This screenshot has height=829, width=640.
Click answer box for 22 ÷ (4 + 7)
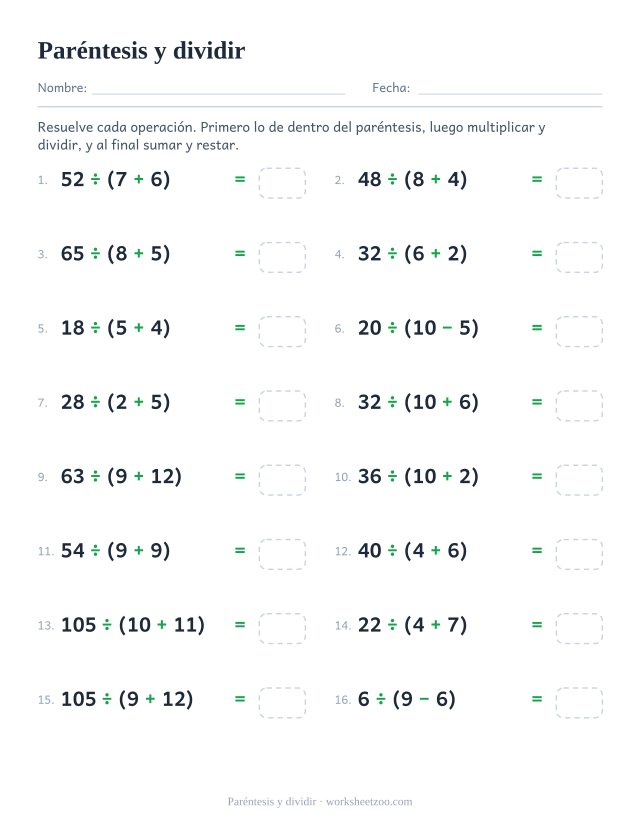click(579, 629)
